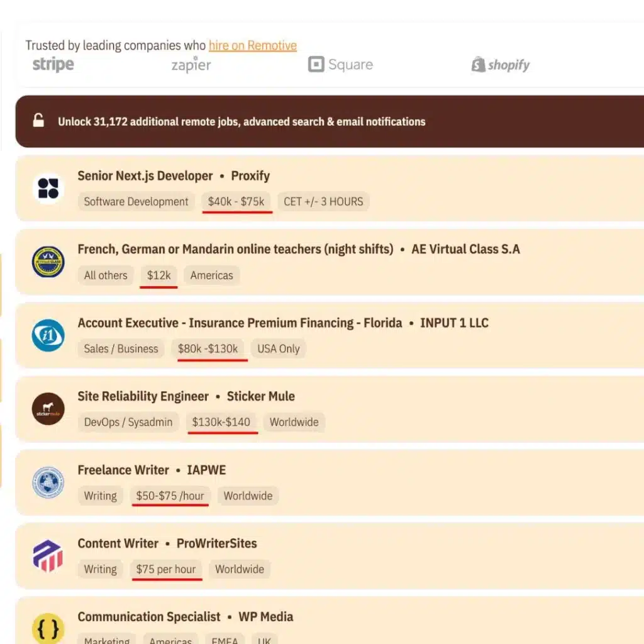Select the $12k salary tag

coord(159,275)
